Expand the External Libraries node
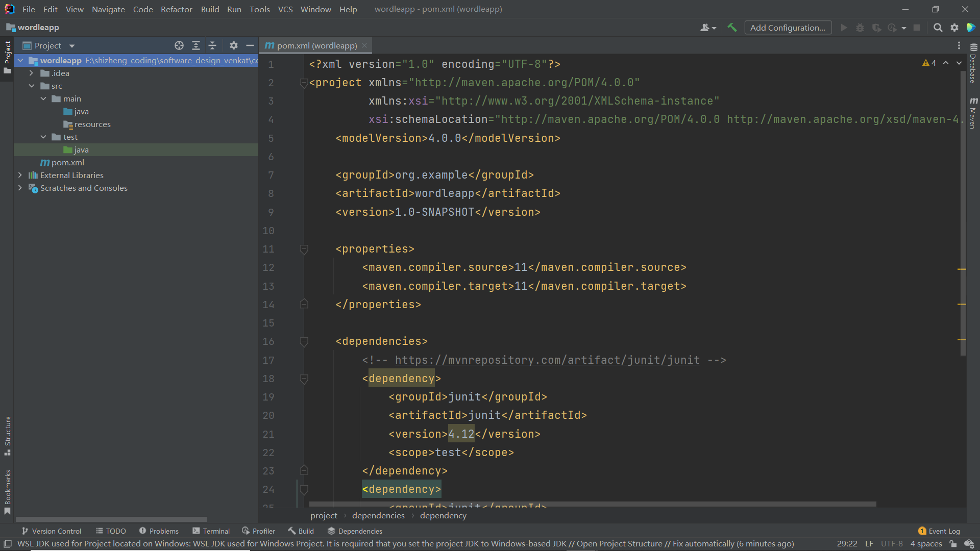The width and height of the screenshot is (980, 551). pyautogui.click(x=19, y=175)
